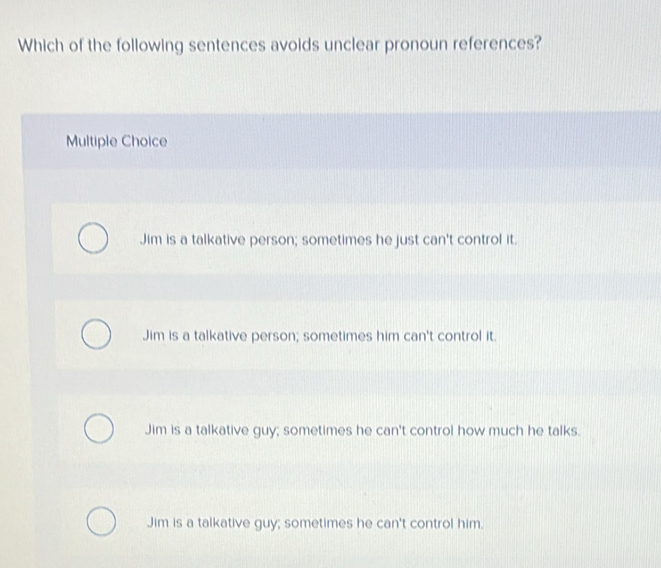Pick radio button for "how much he talks"
Viewport: 661px width, 568px height.
tap(99, 428)
